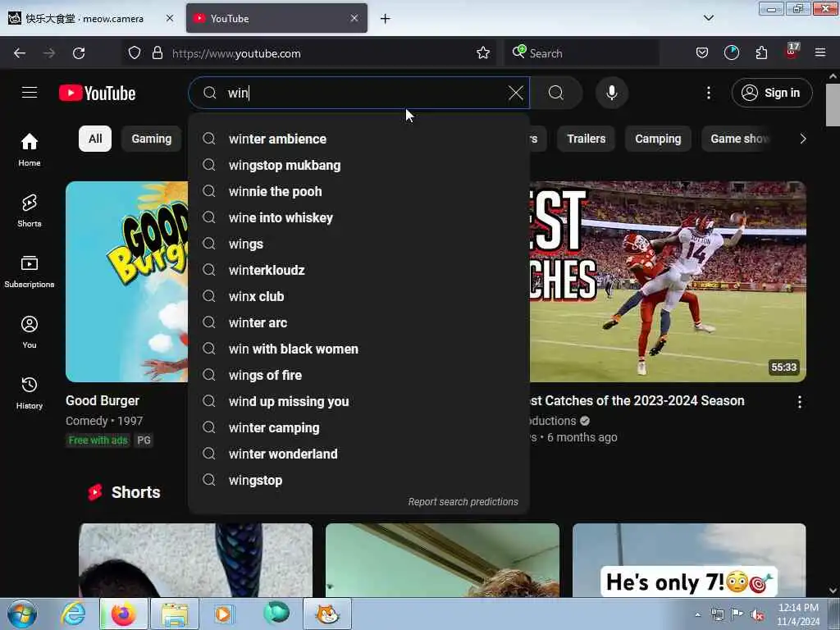Select the Gaming filter chip

pos(152,139)
